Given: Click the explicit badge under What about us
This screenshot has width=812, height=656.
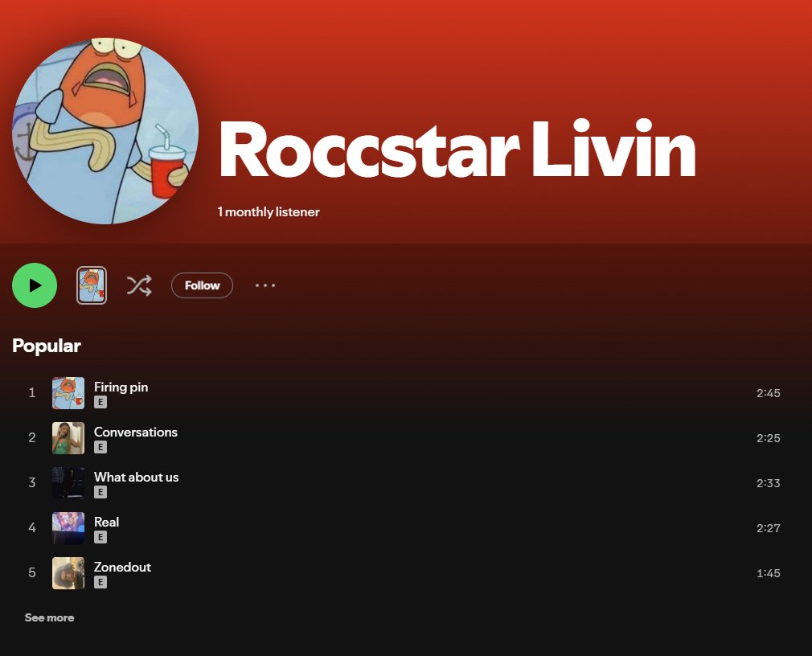Looking at the screenshot, I should click(100, 492).
